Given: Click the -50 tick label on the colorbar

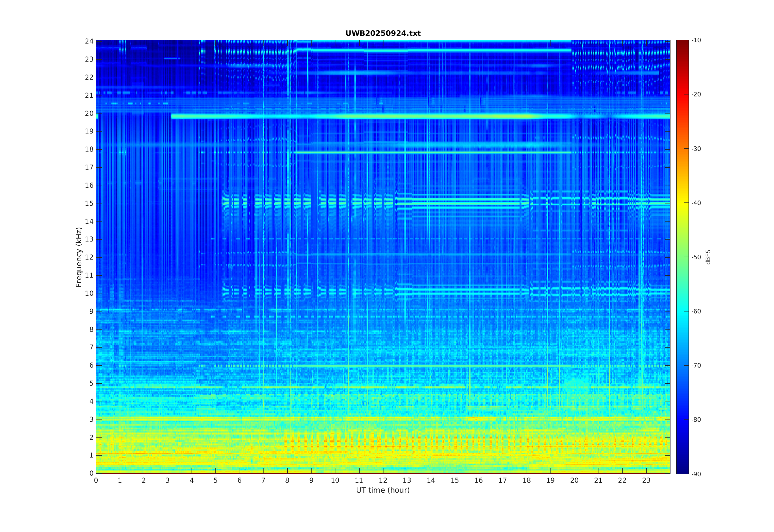Looking at the screenshot, I should coord(696,257).
